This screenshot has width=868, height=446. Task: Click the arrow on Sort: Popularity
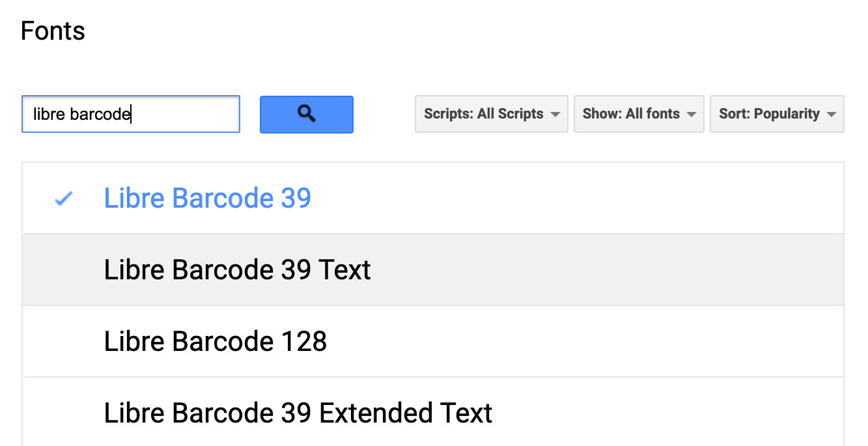831,115
